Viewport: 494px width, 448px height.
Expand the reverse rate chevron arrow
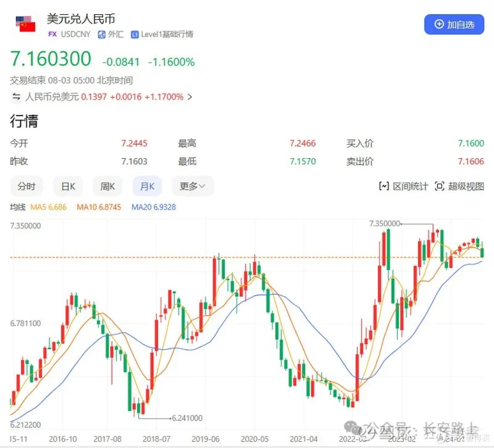pos(190,97)
